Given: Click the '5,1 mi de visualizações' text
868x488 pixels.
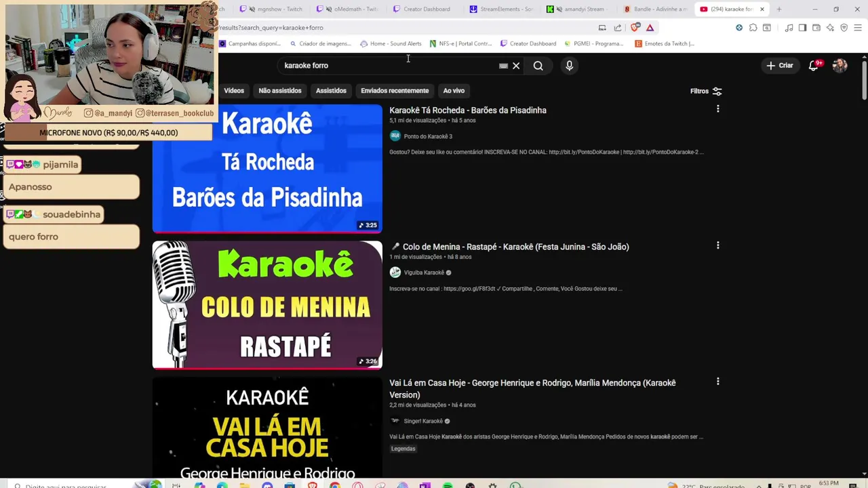Looking at the screenshot, I should pos(416,121).
